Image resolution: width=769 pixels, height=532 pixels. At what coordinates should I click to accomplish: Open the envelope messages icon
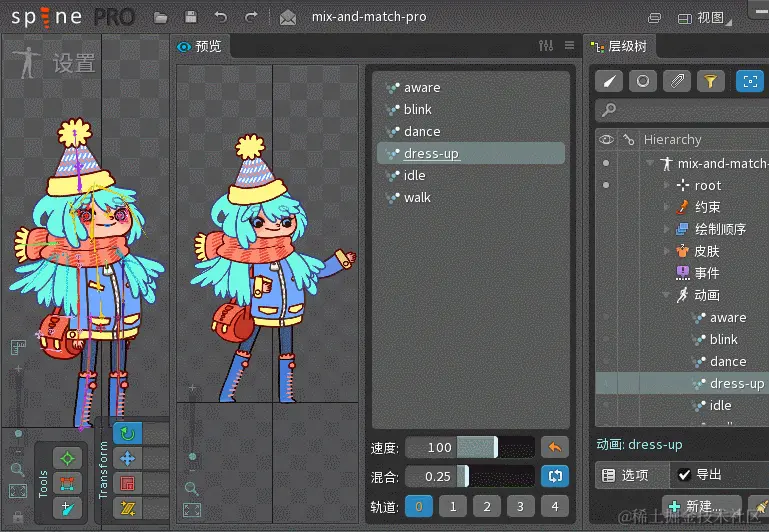[287, 18]
